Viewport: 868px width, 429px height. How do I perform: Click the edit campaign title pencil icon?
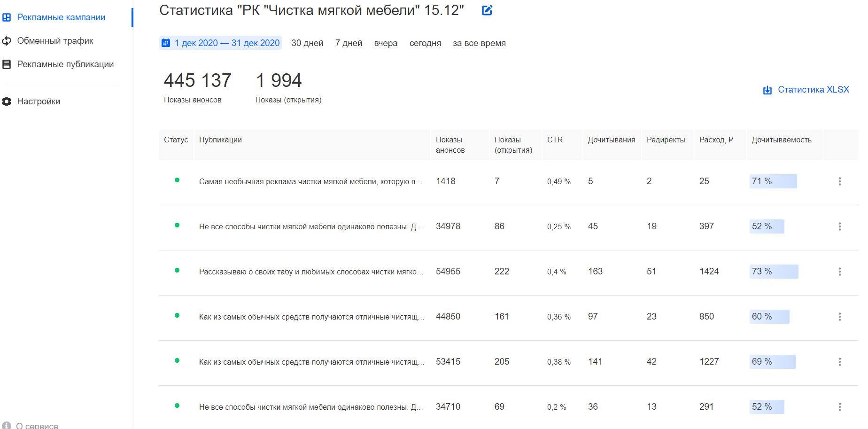point(487,10)
